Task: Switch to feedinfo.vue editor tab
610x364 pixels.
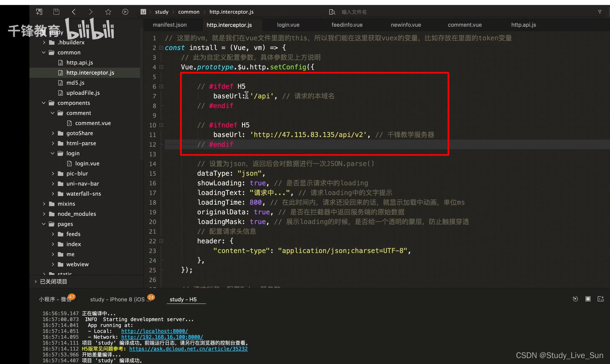Action: tap(347, 25)
